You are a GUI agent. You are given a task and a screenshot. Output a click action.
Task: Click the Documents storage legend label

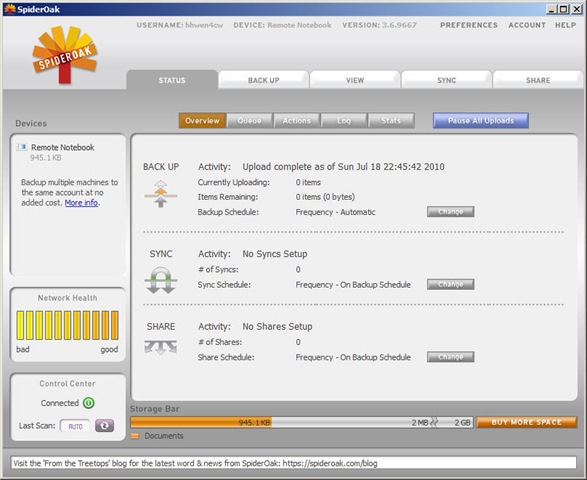pos(164,436)
